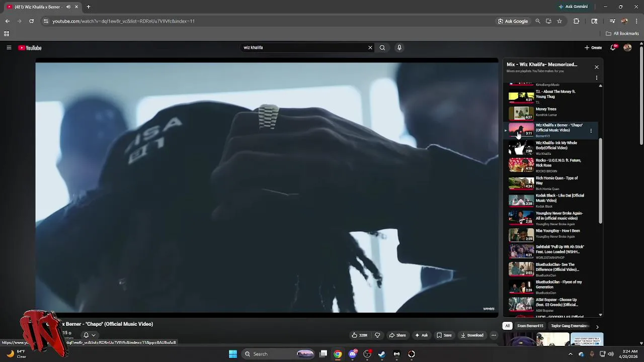The image size is (644, 362).
Task: Play 'T.I. - About The Money' from the mix
Action: tap(552, 97)
